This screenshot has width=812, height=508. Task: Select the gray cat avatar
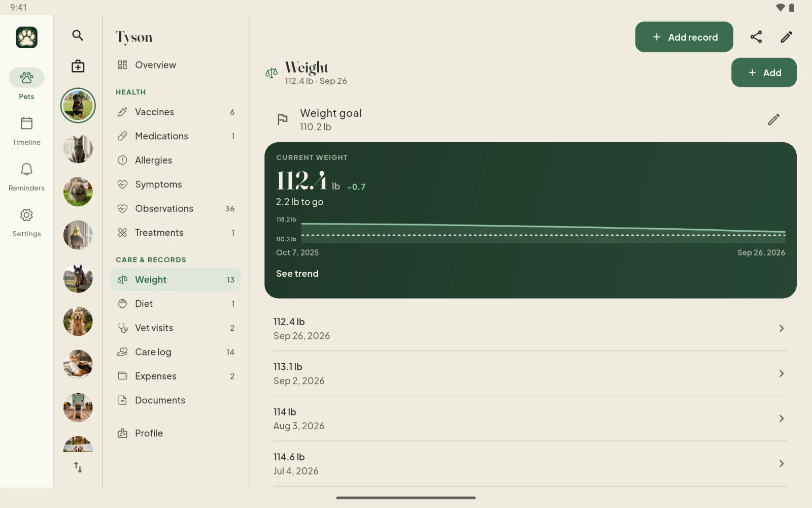point(78,149)
